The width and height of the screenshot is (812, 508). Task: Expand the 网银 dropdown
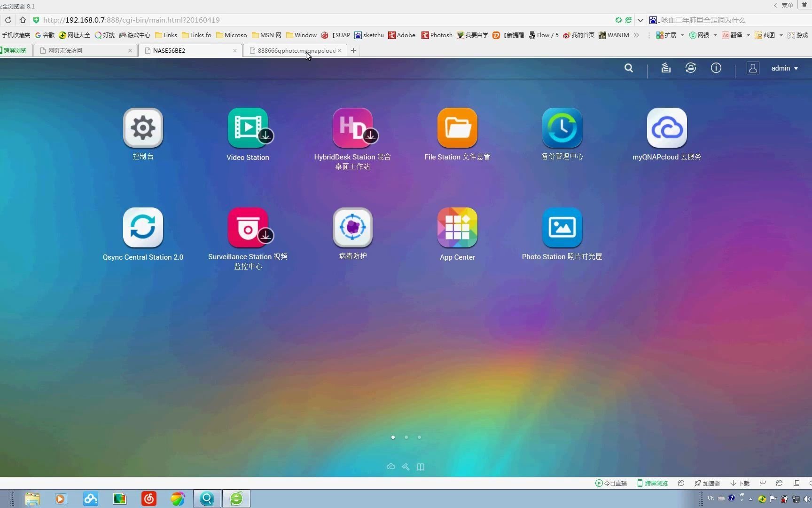point(715,35)
